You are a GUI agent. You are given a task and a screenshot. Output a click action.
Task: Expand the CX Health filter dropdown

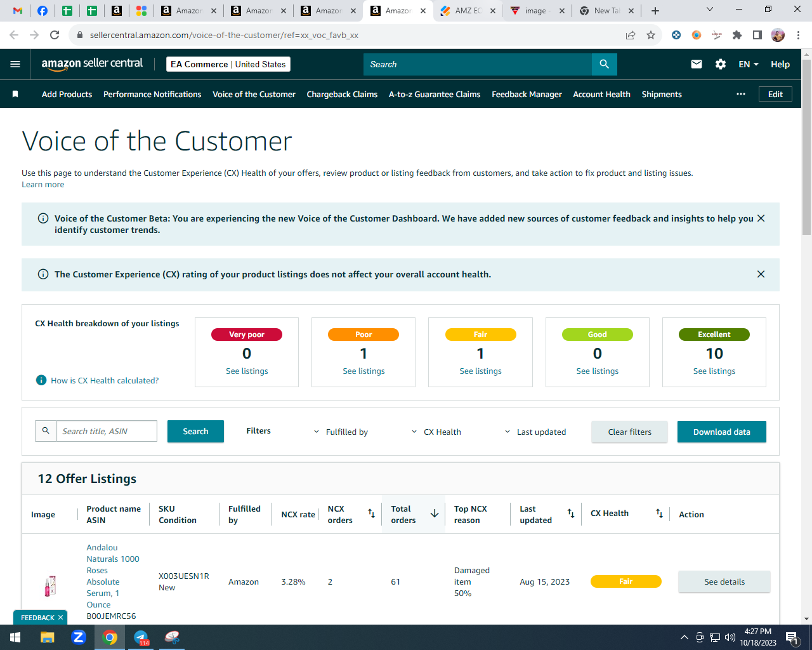pyautogui.click(x=436, y=432)
